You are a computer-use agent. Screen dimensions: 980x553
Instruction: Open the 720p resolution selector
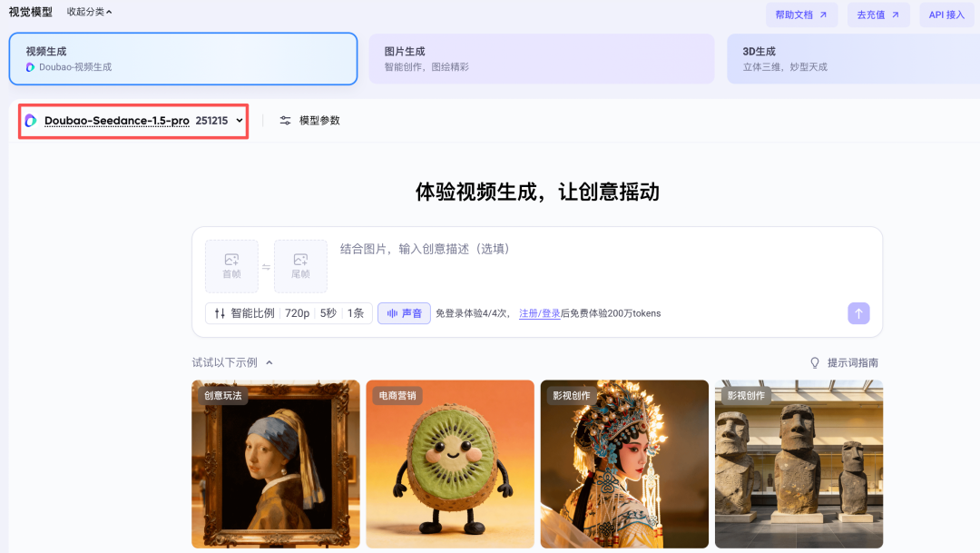[298, 313]
